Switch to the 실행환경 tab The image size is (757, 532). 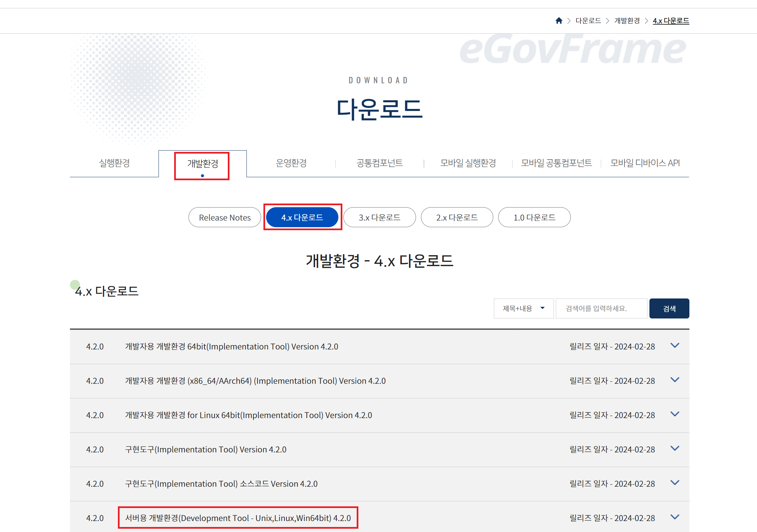point(114,163)
